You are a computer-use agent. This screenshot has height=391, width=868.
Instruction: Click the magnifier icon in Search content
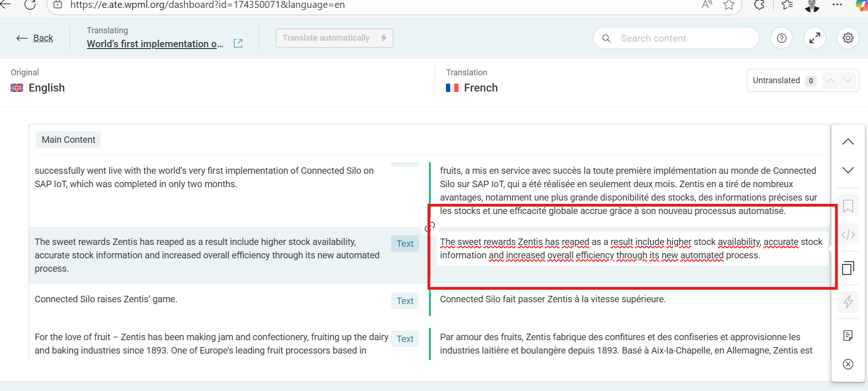(x=606, y=38)
